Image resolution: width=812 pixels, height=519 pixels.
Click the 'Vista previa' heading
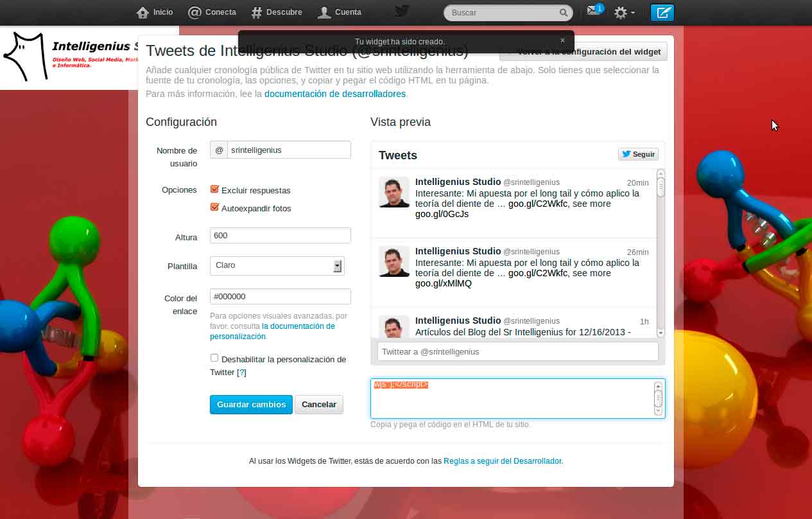pos(401,122)
